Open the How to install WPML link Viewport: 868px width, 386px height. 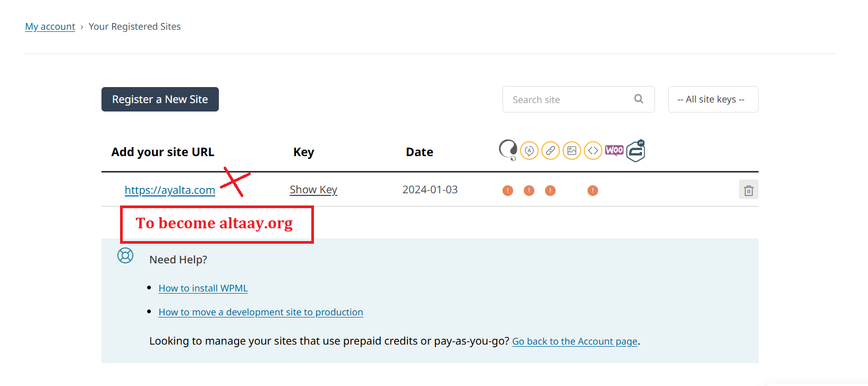203,288
